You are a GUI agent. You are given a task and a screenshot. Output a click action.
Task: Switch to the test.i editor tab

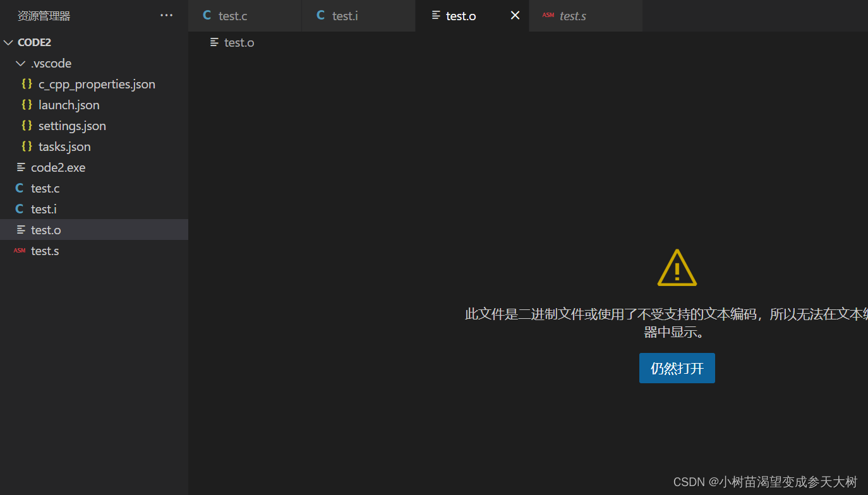pos(359,16)
